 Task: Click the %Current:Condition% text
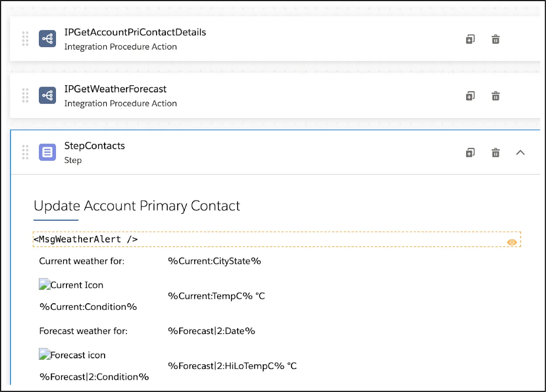click(x=88, y=307)
